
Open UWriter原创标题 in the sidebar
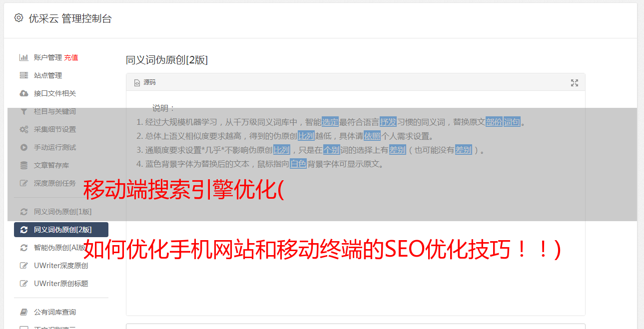pos(61,284)
